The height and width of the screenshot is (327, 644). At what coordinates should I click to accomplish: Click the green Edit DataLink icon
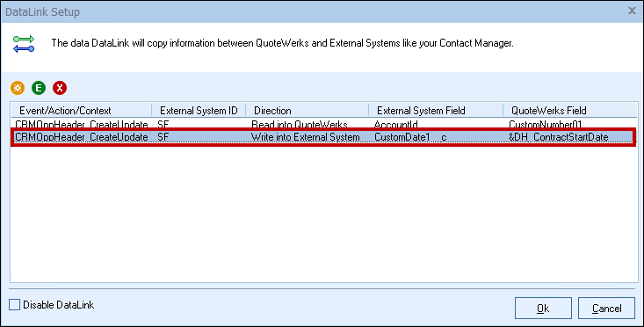tap(39, 88)
